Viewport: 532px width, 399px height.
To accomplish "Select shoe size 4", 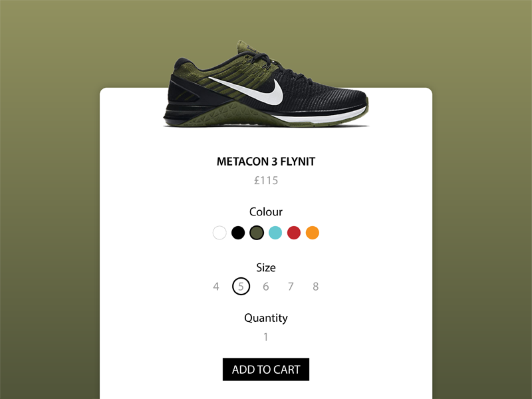I will 216,287.
